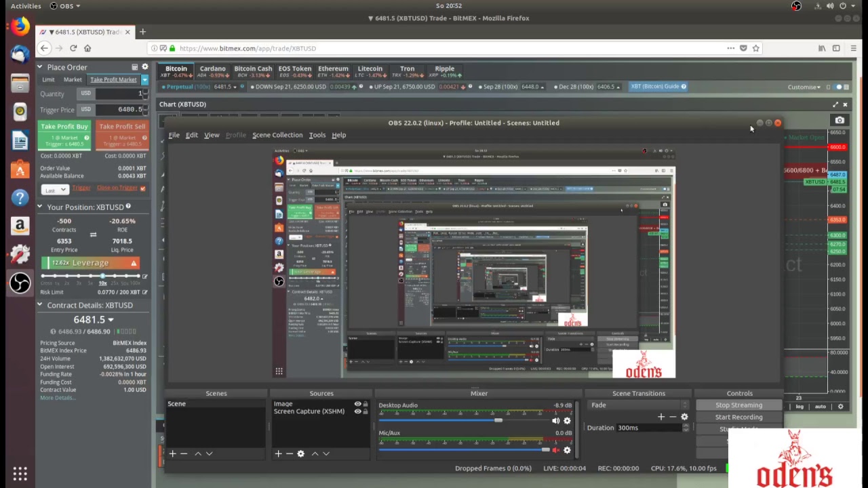Open the OBS Tools menu

click(x=317, y=135)
